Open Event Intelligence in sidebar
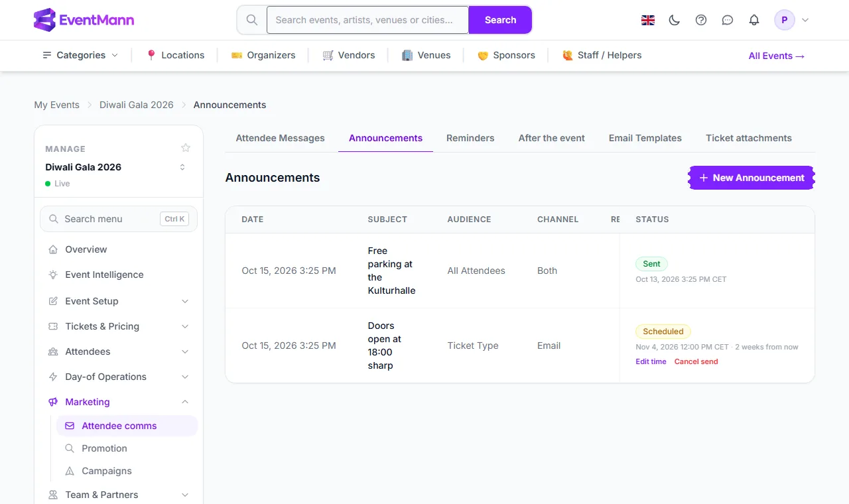849x504 pixels. [x=119, y=275]
